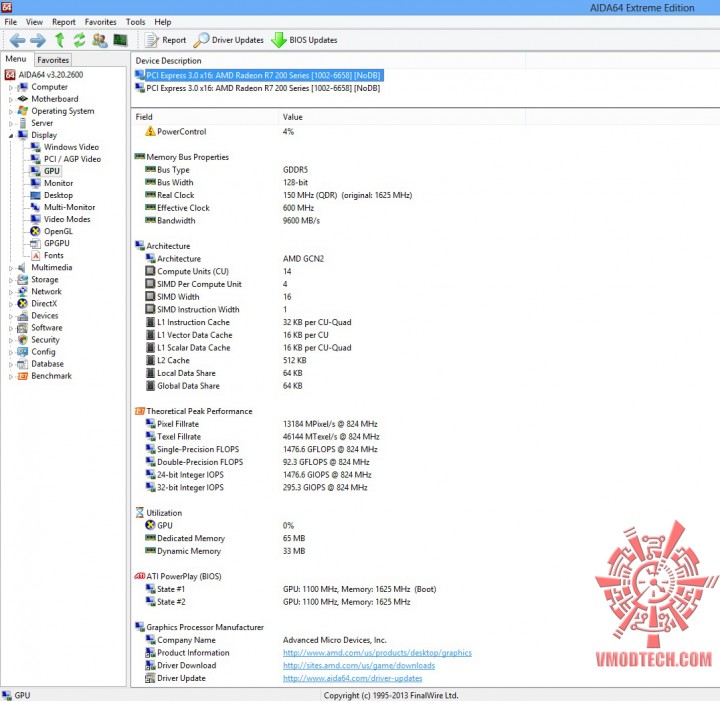Click the Software icon in tree

(x=22, y=328)
